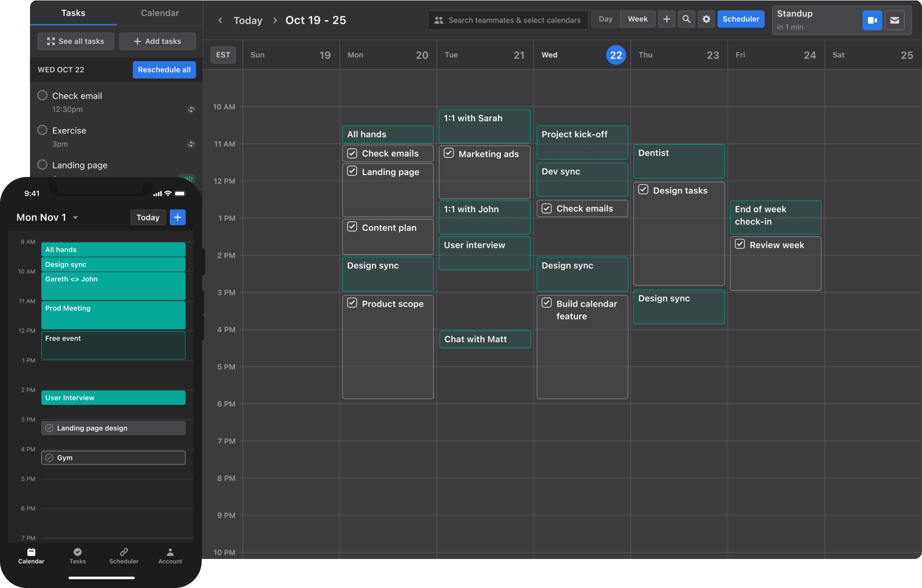The image size is (922, 588).
Task: Select the Wednesday 22 date circle
Action: (x=616, y=55)
